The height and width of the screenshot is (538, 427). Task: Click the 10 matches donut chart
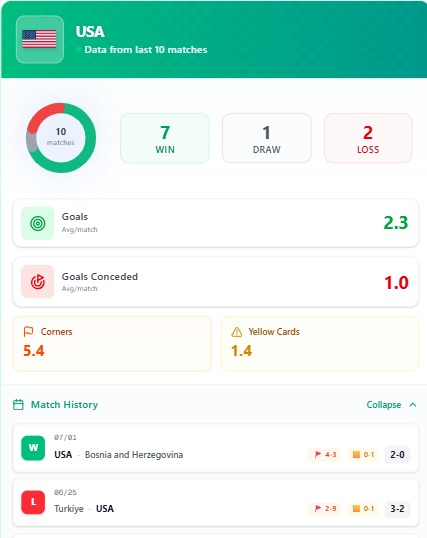(x=61, y=138)
